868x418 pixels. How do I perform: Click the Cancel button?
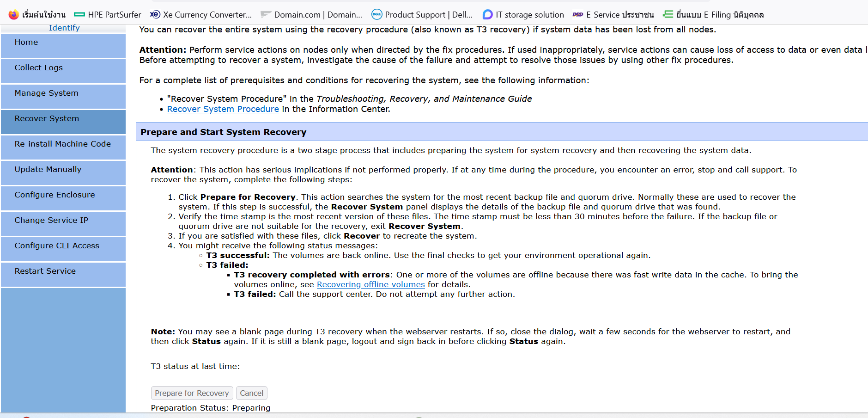251,393
